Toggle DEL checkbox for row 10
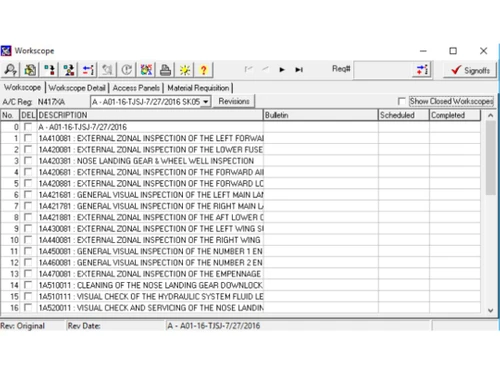500x375 pixels. [x=28, y=240]
